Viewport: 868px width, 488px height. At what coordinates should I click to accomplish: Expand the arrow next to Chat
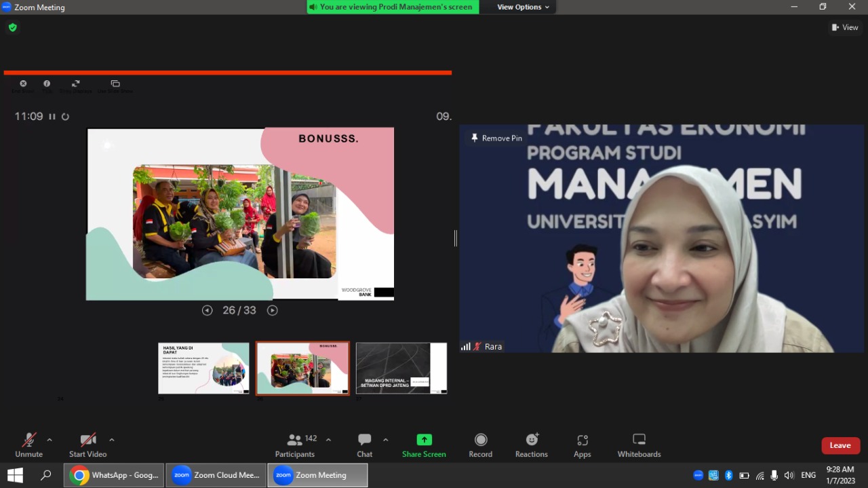[x=385, y=440]
